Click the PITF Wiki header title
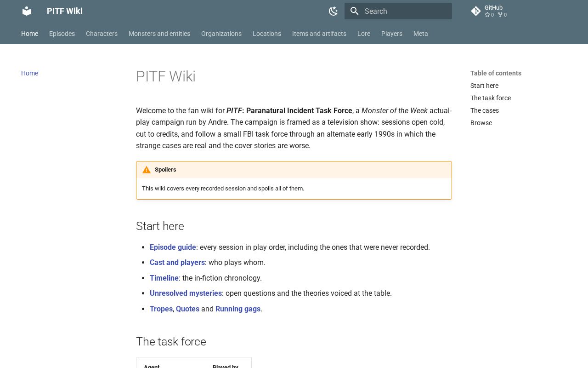This screenshot has height=368, width=588. [x=65, y=11]
